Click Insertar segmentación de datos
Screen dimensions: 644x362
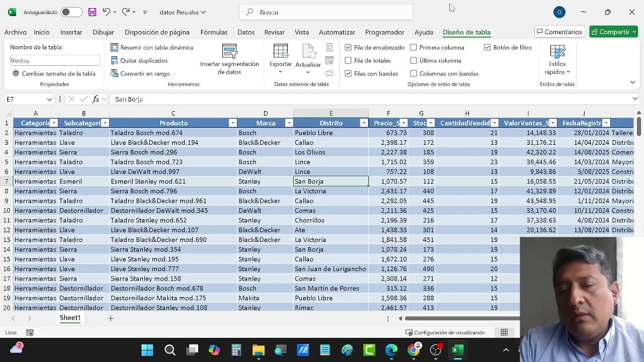pyautogui.click(x=229, y=59)
